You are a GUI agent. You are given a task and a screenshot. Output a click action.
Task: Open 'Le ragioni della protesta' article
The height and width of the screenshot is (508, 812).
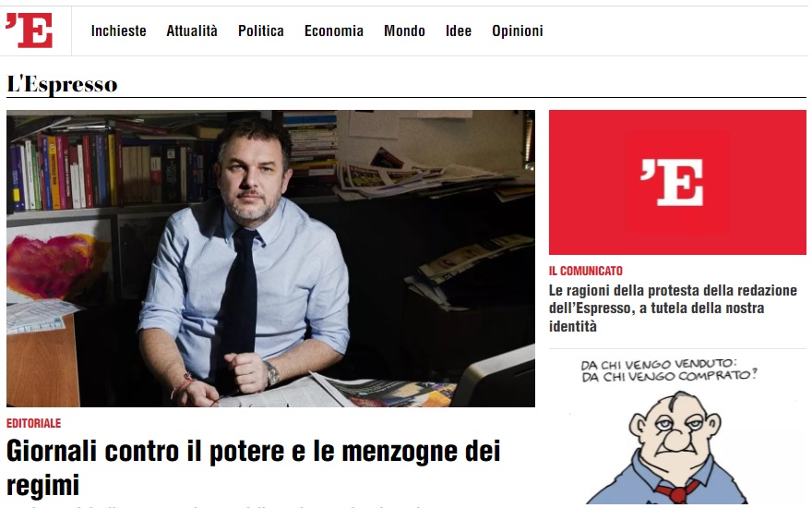click(673, 308)
